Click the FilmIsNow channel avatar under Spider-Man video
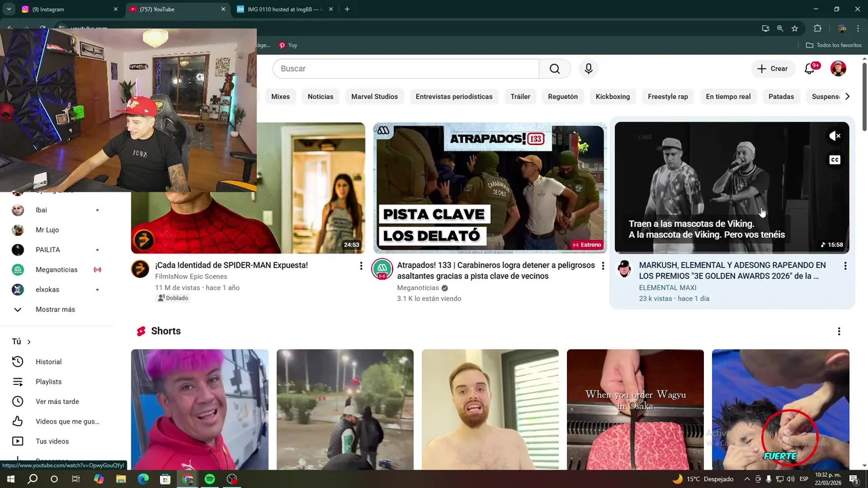 click(140, 269)
